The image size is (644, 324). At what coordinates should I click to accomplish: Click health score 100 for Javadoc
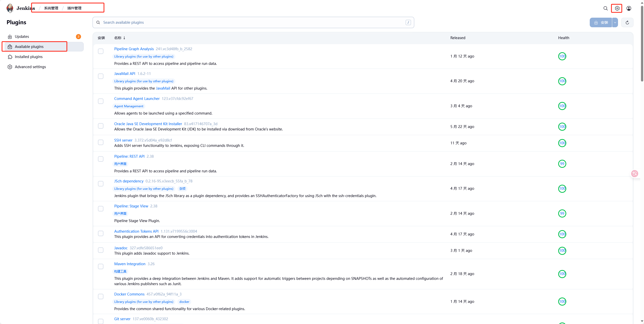click(x=562, y=251)
